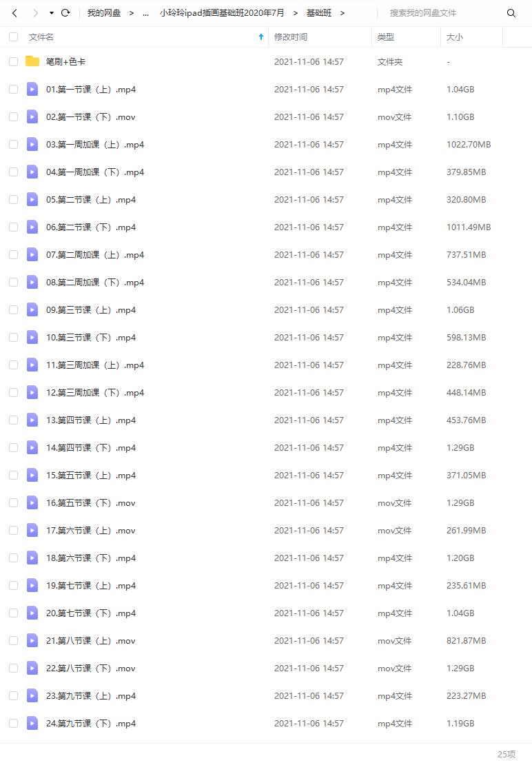The width and height of the screenshot is (532, 765).
Task: Tick the select-all checkbox in header
Action: pos(14,37)
